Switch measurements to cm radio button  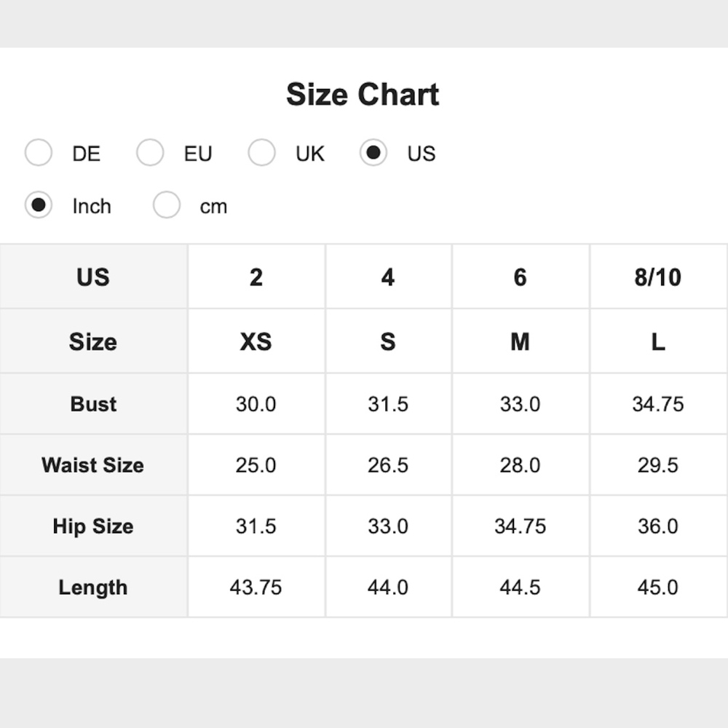[x=167, y=205]
